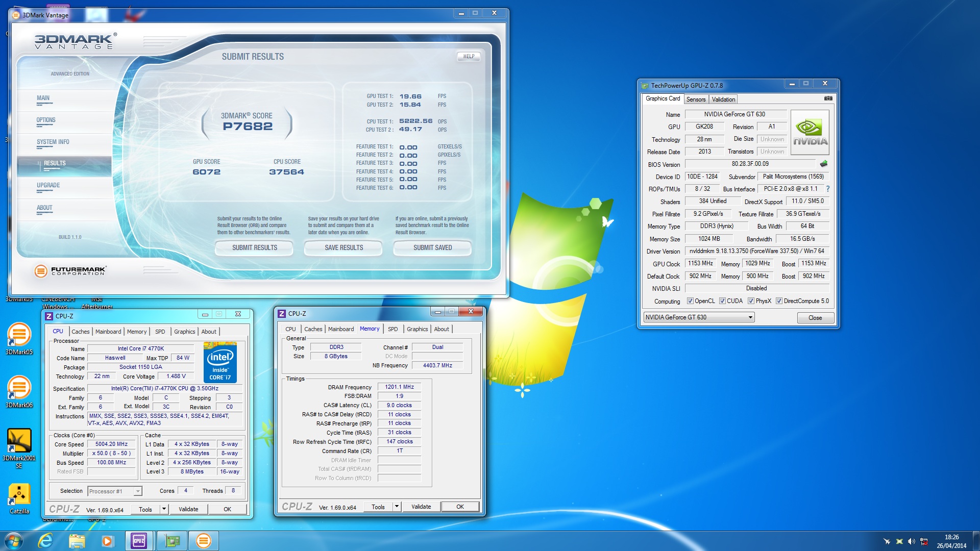This screenshot has width=980, height=551.
Task: Click GPU-Z title bar icon
Action: [x=645, y=86]
